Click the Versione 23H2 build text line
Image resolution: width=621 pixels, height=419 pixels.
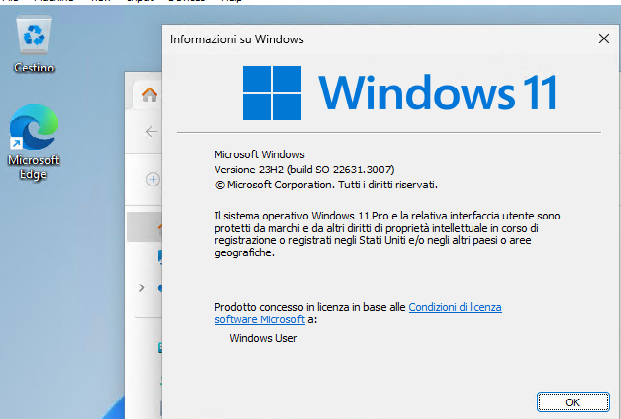304,170
